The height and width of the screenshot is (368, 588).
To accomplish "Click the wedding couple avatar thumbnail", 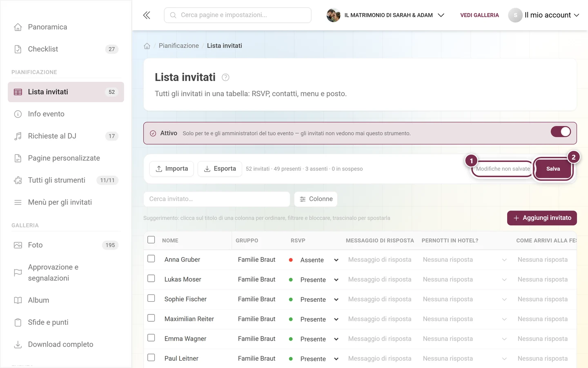I will click(x=333, y=15).
